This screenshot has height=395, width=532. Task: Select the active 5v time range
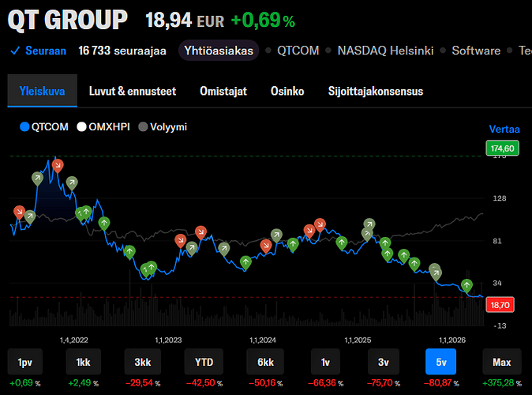coord(441,362)
